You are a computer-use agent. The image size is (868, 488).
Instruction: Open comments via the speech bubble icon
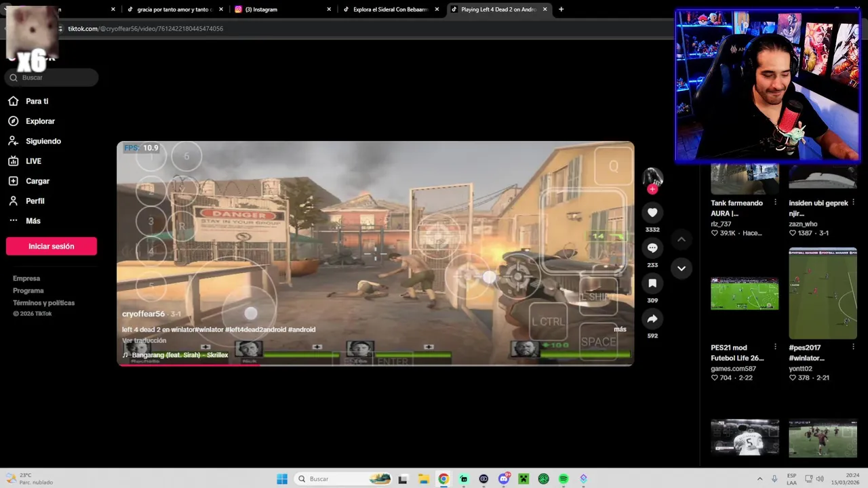coord(652,248)
